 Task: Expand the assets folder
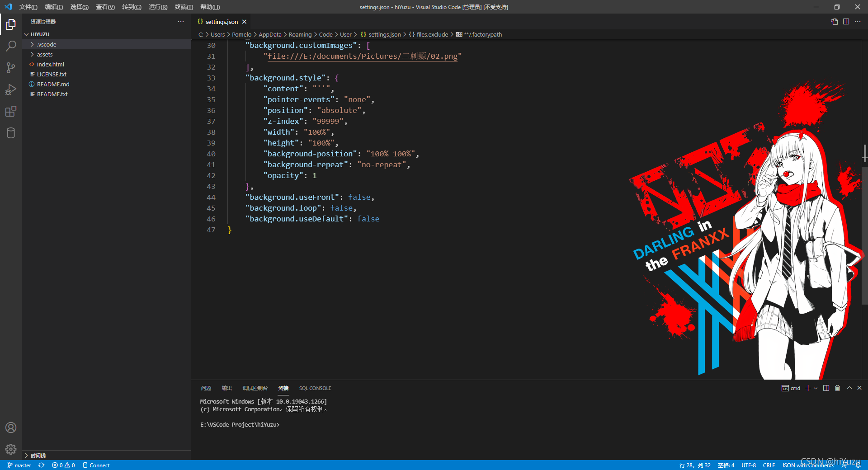[107, 54]
